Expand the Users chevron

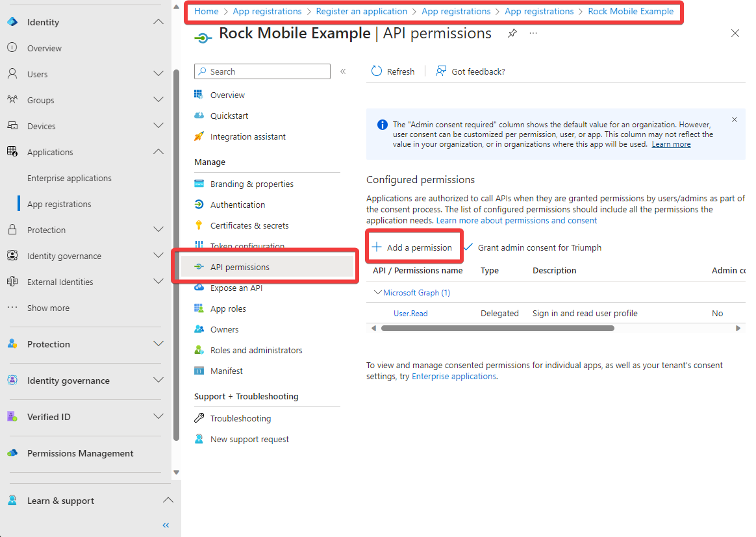(x=158, y=73)
